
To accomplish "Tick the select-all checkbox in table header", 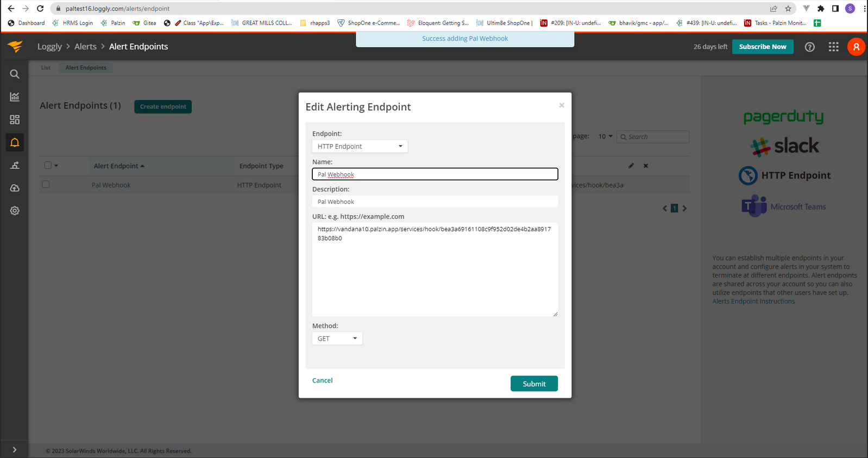I will pos(48,165).
